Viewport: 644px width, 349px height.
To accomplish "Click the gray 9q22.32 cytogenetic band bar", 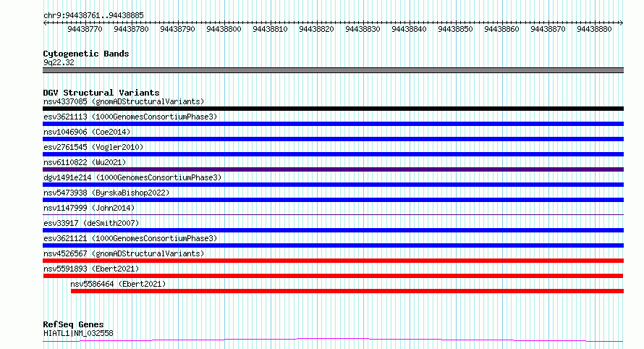I will (x=333, y=70).
